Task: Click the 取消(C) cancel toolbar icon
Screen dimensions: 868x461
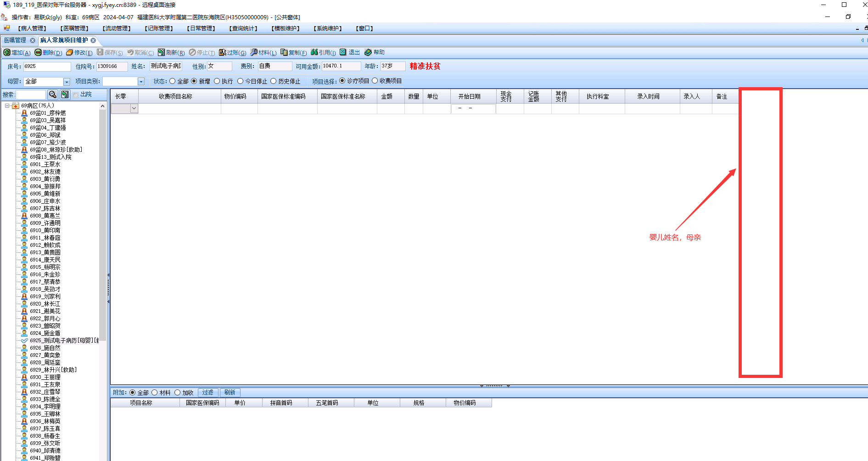Action: [x=131, y=52]
